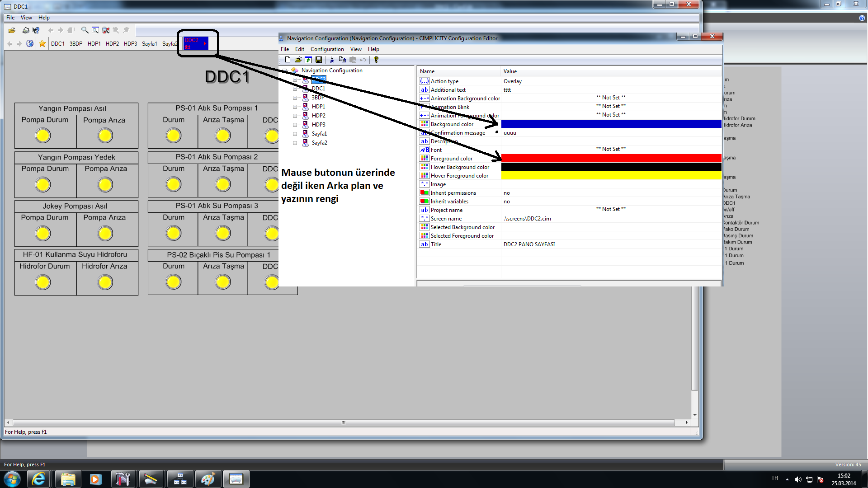Click the Save floppy icon in Configuration Editor
Viewport: 868px width, 488px height.
click(319, 60)
